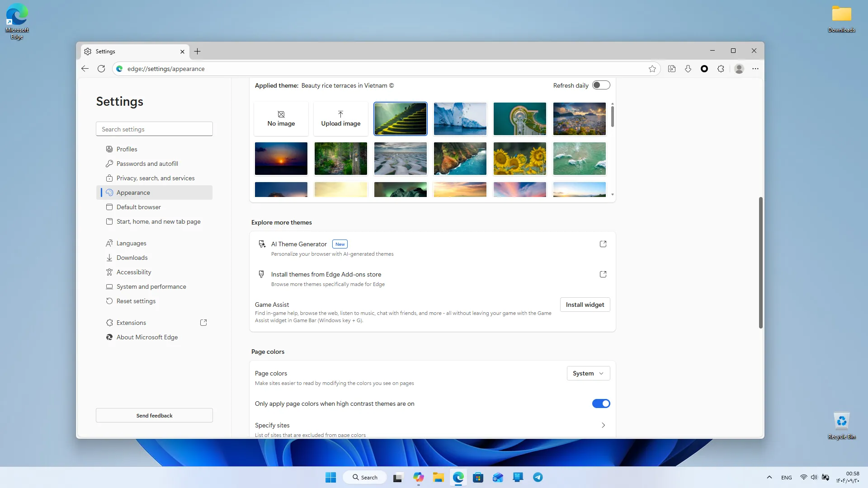Screen dimensions: 868x488
Task: Click the Send feedback button
Action: point(154,415)
